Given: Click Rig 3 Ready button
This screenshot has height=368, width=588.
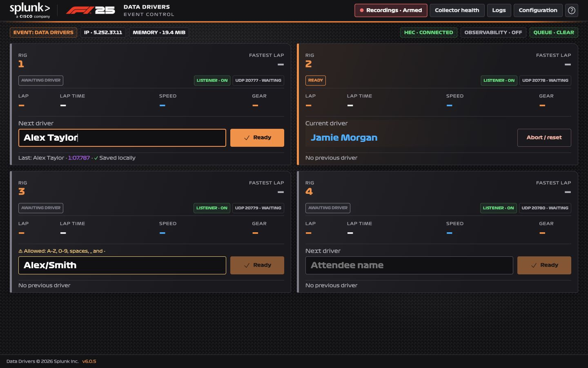Looking at the screenshot, I should 257,265.
